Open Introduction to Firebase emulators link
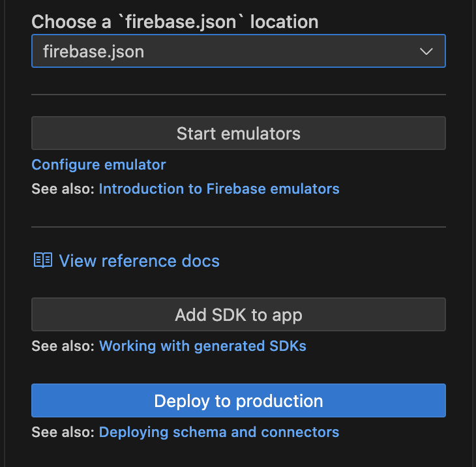The width and height of the screenshot is (476, 467). 219,189
